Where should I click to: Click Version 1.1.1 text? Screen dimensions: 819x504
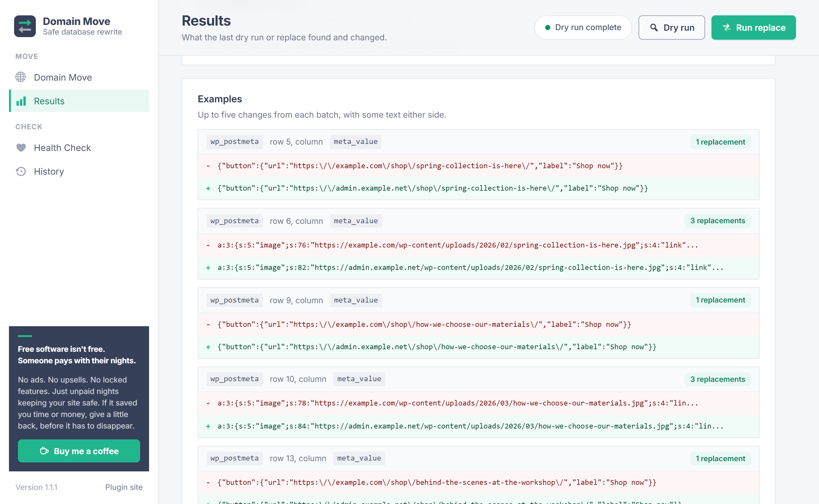36,487
